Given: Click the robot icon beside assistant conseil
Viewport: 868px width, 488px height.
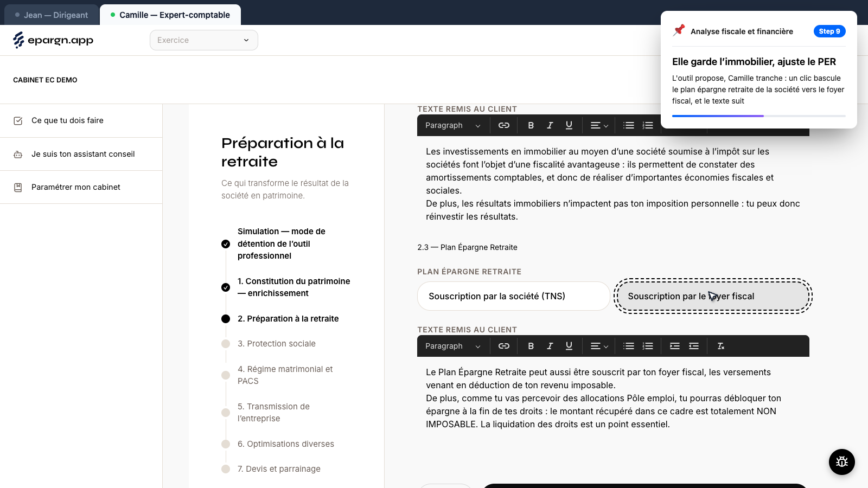Looking at the screenshot, I should click(18, 155).
